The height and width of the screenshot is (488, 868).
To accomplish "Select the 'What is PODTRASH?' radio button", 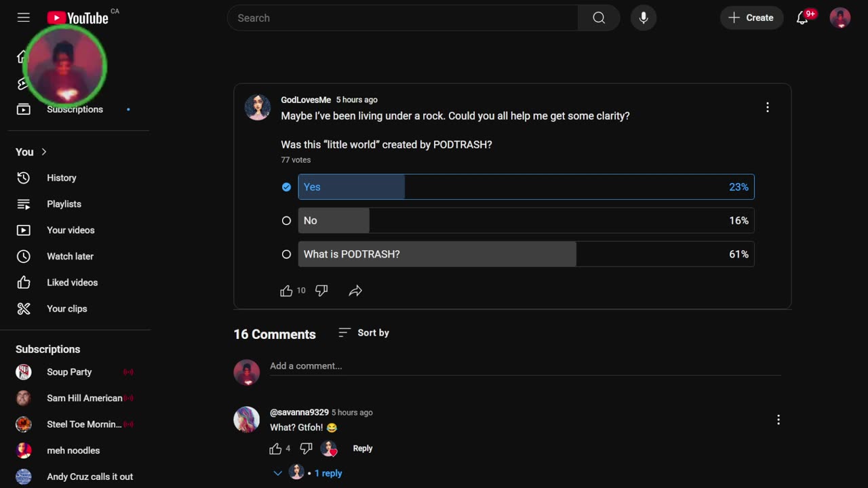I will tap(286, 254).
